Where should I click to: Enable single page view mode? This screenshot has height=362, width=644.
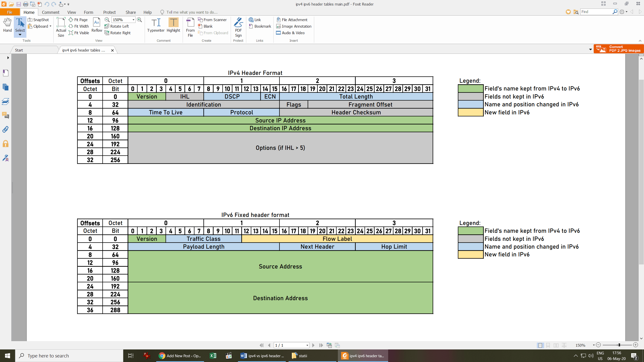[540, 345]
